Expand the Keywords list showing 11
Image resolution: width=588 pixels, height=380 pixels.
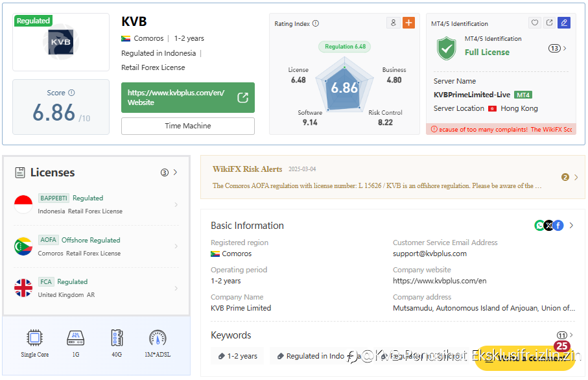565,335
